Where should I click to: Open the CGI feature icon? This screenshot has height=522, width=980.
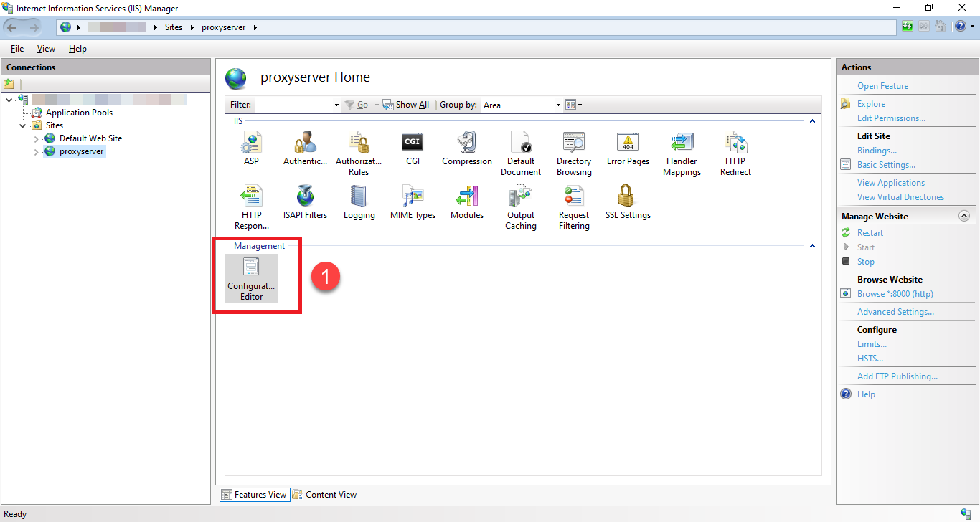(x=413, y=148)
